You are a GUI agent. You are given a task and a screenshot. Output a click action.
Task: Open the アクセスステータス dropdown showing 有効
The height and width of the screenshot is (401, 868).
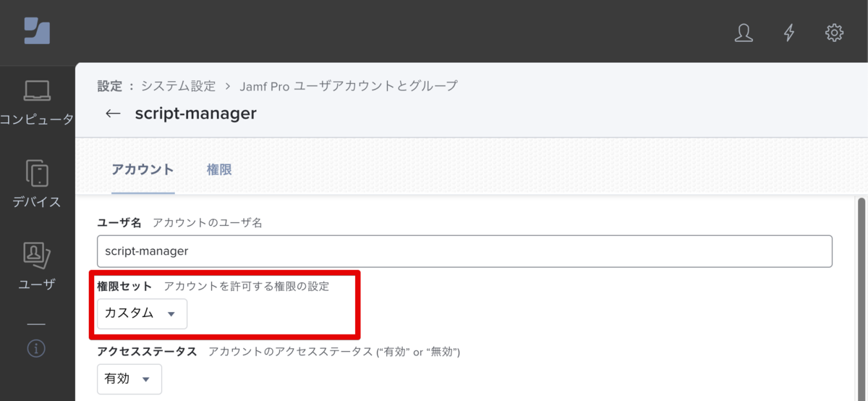click(x=129, y=379)
